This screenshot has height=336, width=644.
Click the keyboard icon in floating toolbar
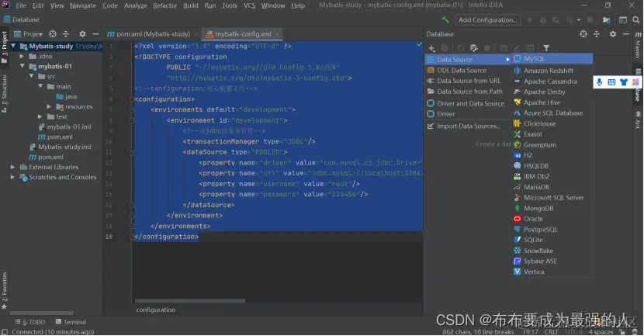point(611,82)
